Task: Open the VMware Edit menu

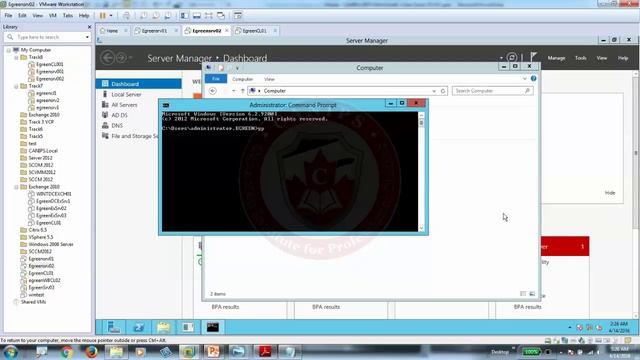Action: pos(22,16)
